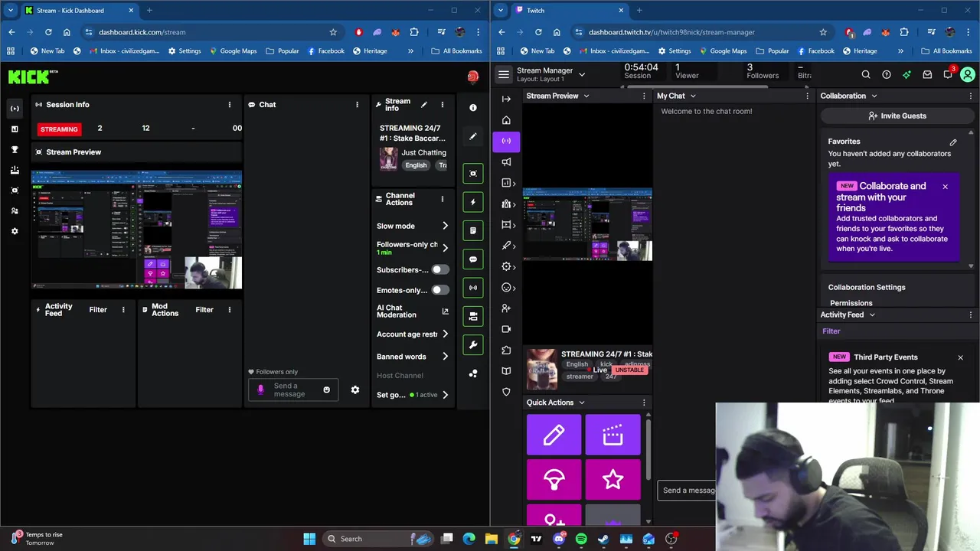The width and height of the screenshot is (980, 551).
Task: Open Twitch sidebar Home icon
Action: click(506, 120)
